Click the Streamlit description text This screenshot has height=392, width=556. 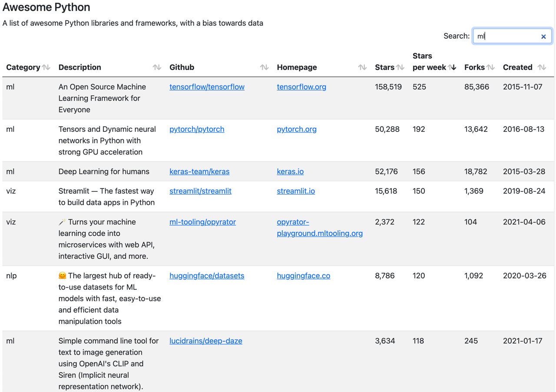coord(106,197)
